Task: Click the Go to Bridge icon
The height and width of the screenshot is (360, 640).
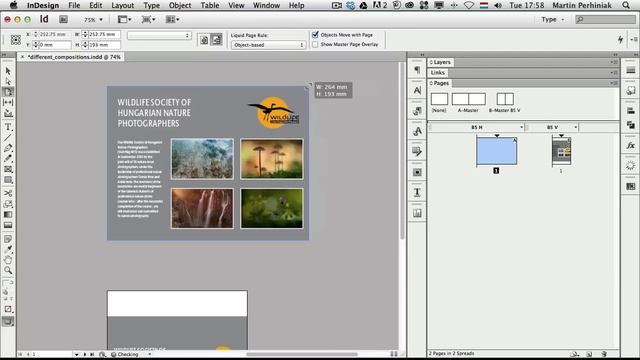Action: pyautogui.click(x=63, y=19)
